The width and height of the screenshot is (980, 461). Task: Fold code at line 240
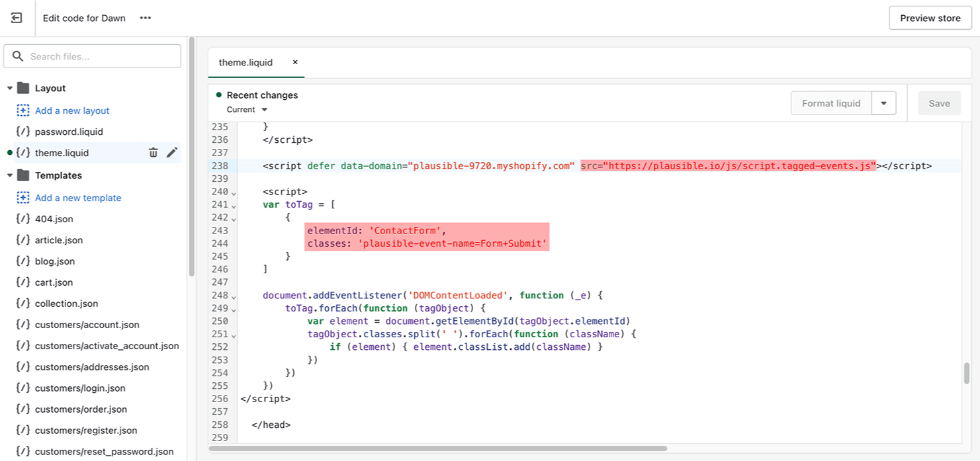click(x=234, y=192)
